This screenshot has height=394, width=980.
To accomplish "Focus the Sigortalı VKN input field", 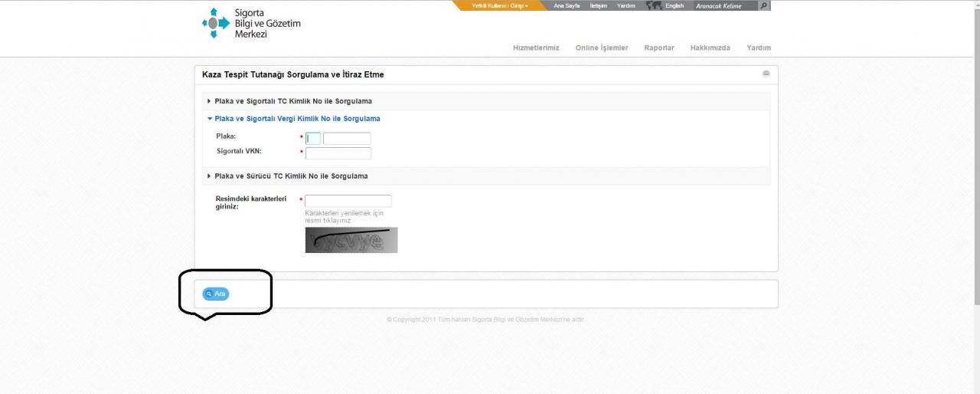I will [x=338, y=153].
